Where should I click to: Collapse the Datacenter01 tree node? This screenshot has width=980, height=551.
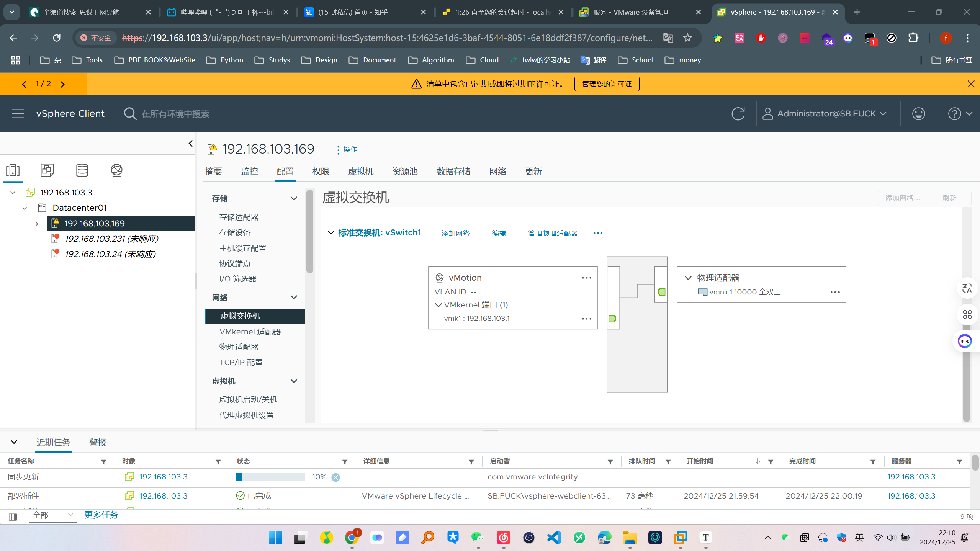[x=25, y=208]
